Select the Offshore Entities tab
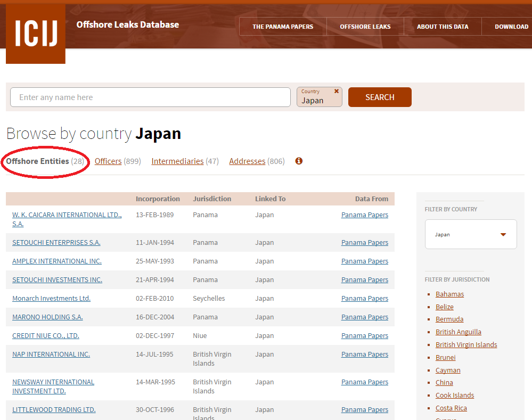The image size is (532, 420). pyautogui.click(x=45, y=161)
